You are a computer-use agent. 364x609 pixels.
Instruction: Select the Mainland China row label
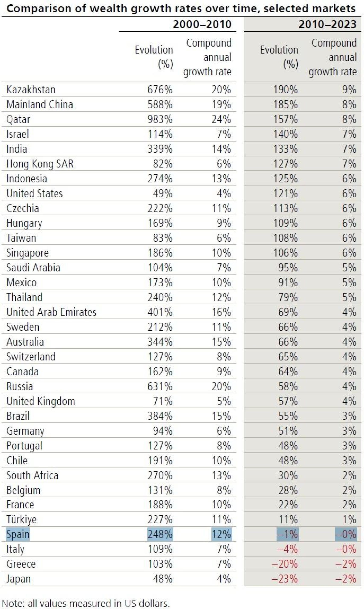pyautogui.click(x=40, y=105)
